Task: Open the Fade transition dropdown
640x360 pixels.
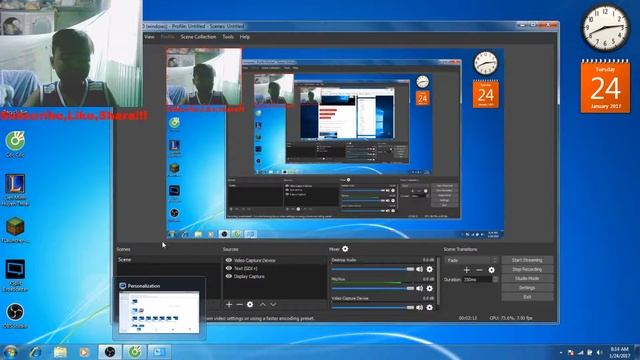Action: (x=471, y=260)
